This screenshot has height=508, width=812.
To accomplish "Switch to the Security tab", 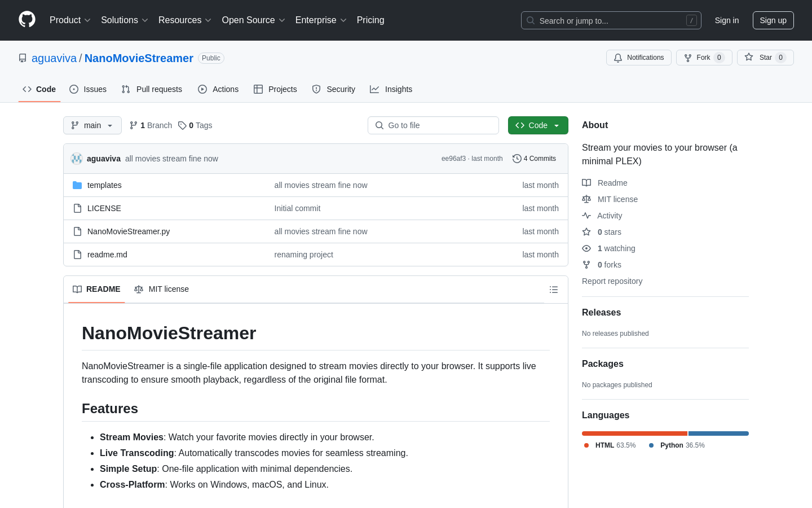I will pos(334,89).
